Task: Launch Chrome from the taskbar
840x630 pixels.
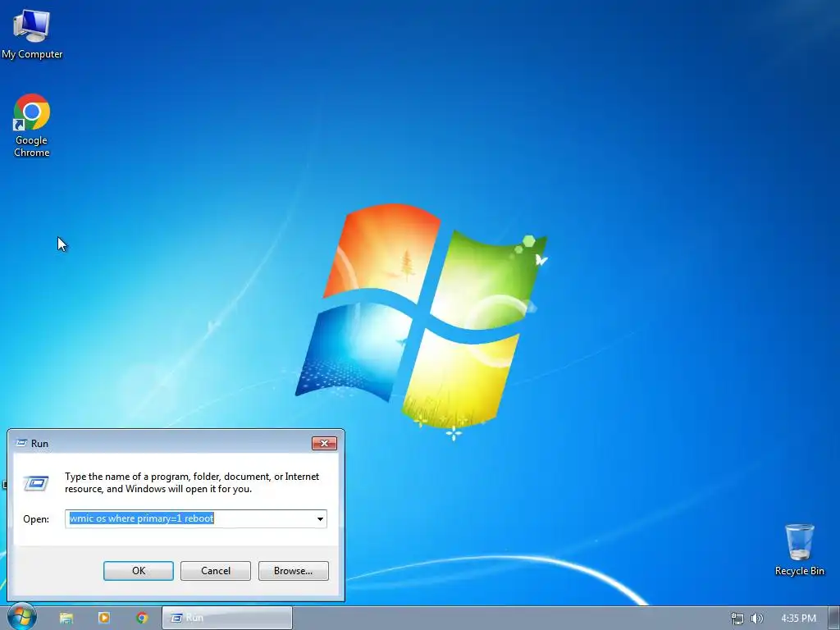Action: tap(142, 618)
